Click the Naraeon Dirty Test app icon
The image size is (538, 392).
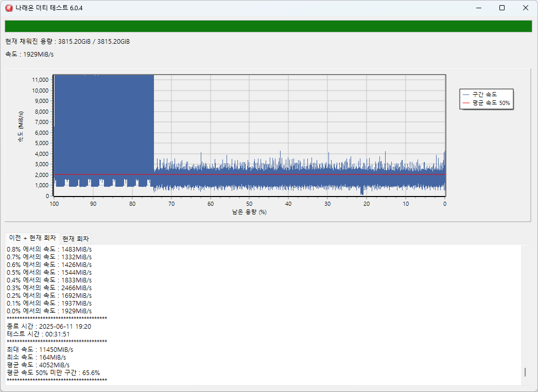[9, 8]
